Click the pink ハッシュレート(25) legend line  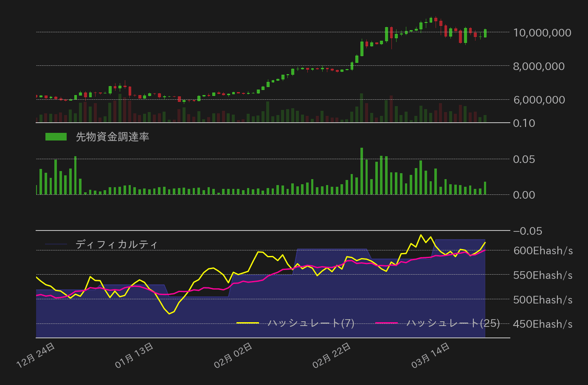click(386, 323)
